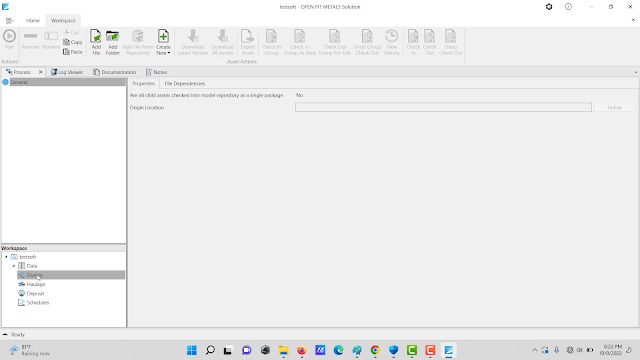Open View History

coord(391,42)
